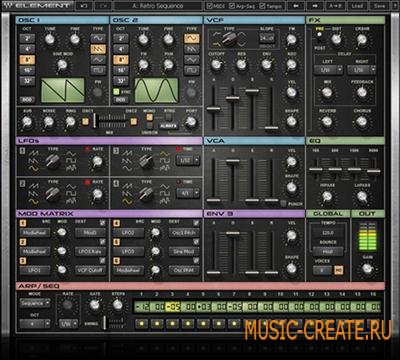Image resolution: width=400 pixels, height=360 pixels.
Task: Click the VCF filter type selector knob
Action: (x=229, y=40)
